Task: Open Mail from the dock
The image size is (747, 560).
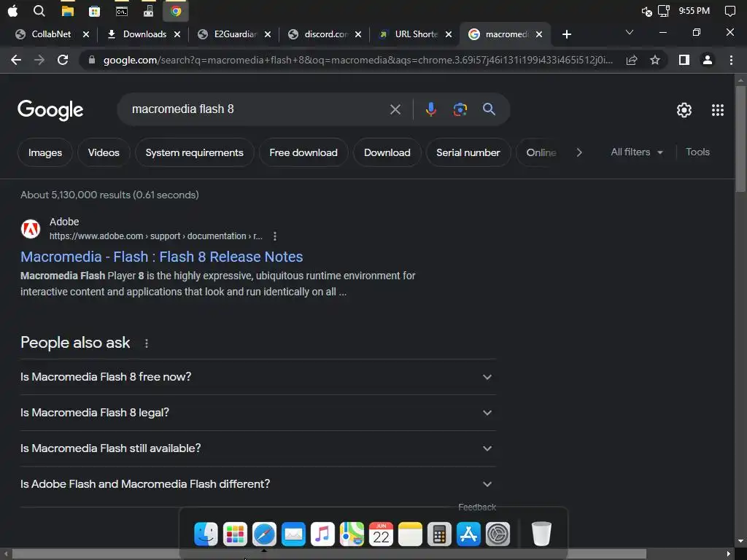Action: click(293, 534)
